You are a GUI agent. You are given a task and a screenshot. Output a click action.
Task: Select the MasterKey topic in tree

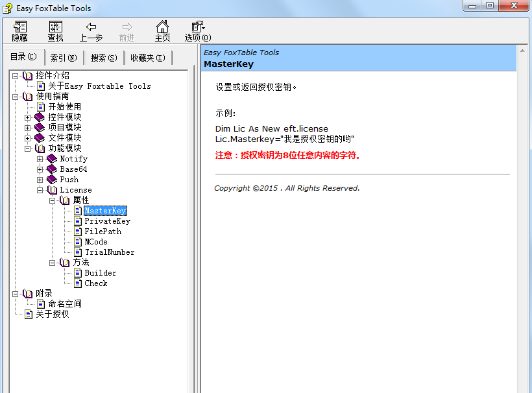[x=105, y=211]
